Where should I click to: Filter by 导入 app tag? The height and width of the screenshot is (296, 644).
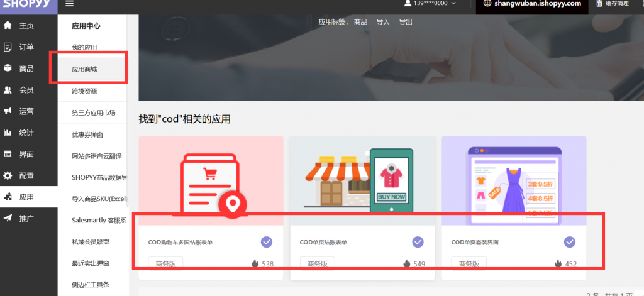pyautogui.click(x=383, y=21)
